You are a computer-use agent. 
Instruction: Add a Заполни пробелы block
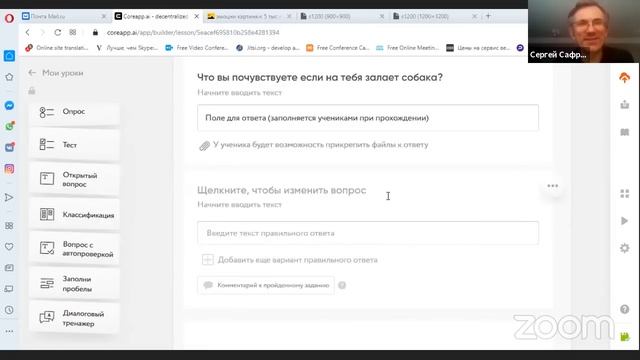(x=74, y=284)
